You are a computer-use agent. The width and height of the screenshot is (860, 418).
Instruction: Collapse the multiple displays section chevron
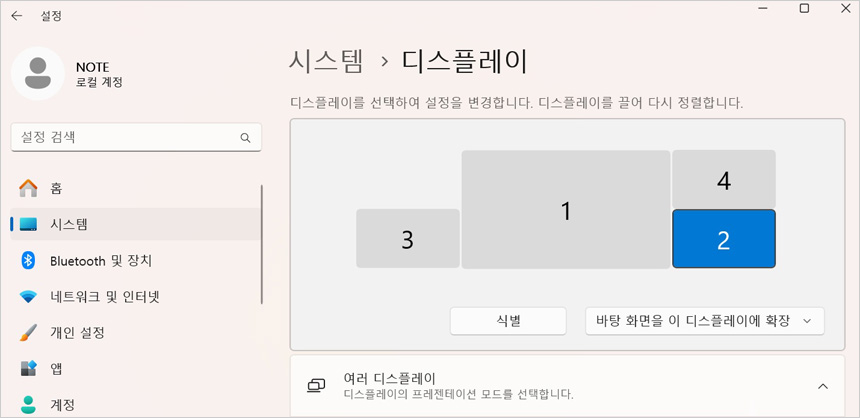pyautogui.click(x=822, y=386)
